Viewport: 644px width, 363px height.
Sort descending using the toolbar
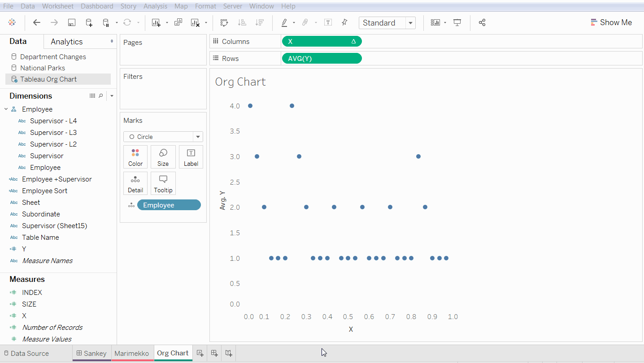(259, 22)
